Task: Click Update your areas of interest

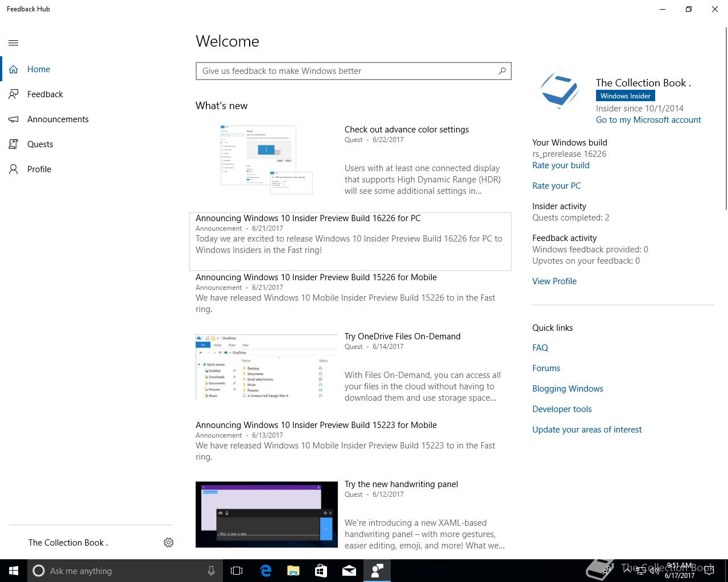Action: 587,430
